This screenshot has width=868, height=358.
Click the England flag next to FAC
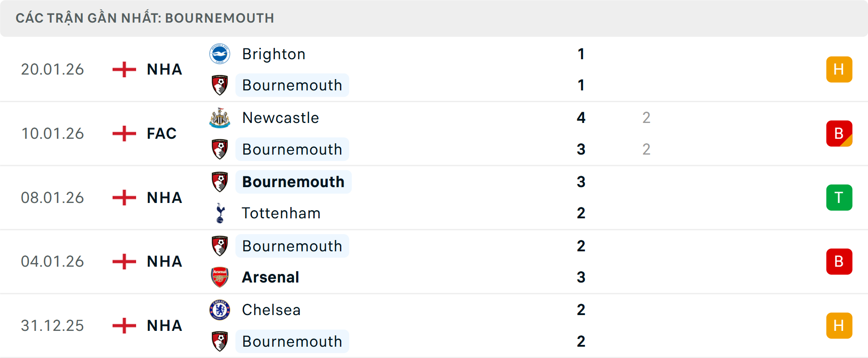coord(123,133)
